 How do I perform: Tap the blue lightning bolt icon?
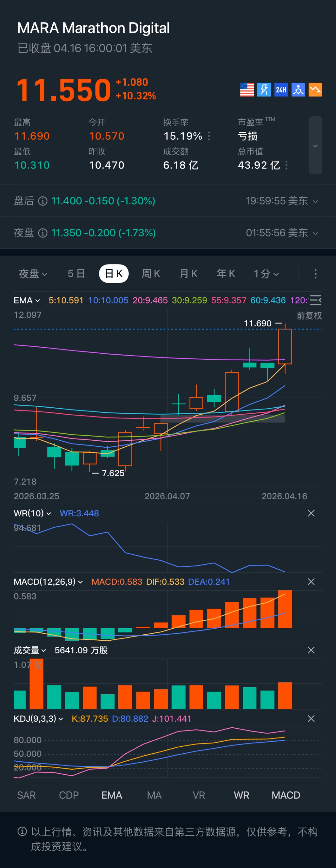click(264, 90)
